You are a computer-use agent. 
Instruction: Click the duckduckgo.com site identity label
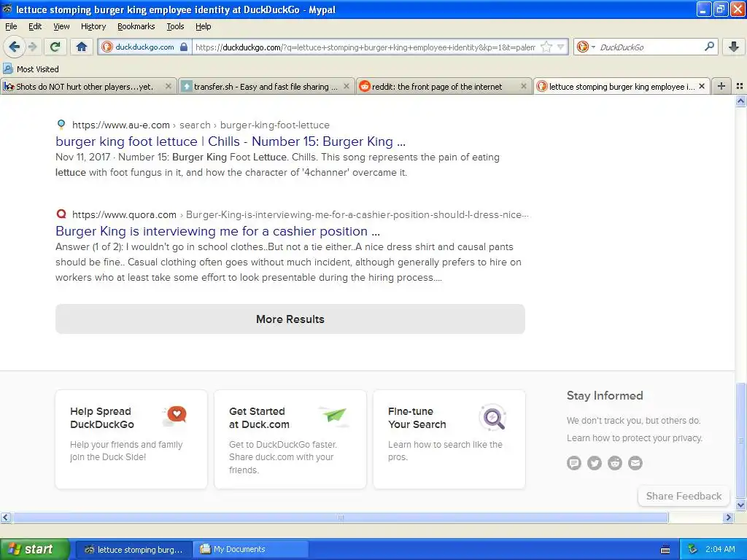[x=144, y=47]
